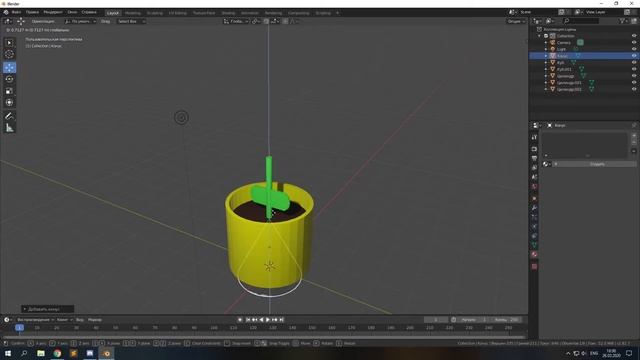Image resolution: width=640 pixels, height=360 pixels.
Task: Open the Physics properties tab icon
Action: point(534,227)
